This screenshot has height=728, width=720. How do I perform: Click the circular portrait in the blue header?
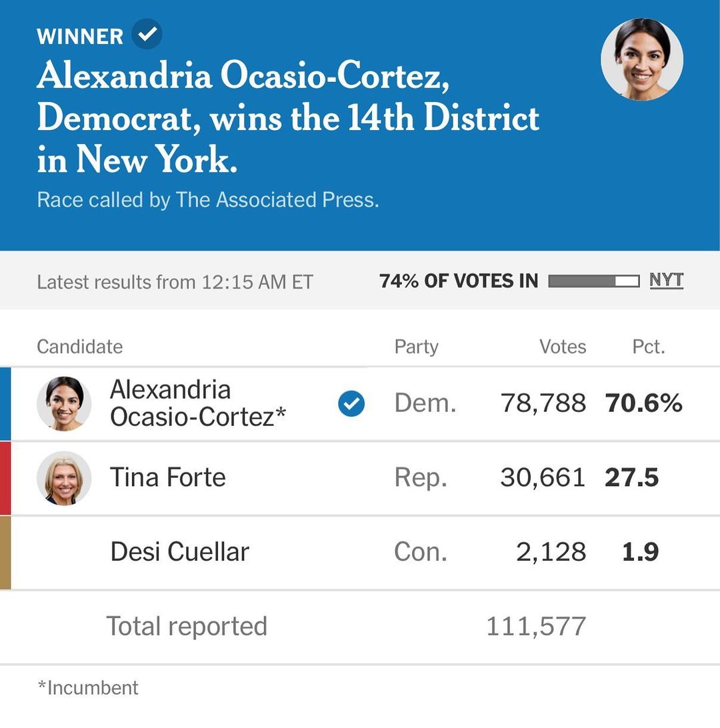[642, 59]
